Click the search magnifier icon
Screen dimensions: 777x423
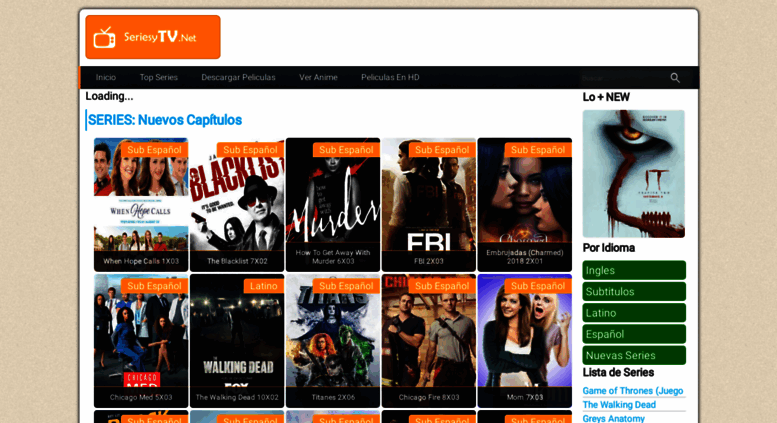tap(675, 78)
